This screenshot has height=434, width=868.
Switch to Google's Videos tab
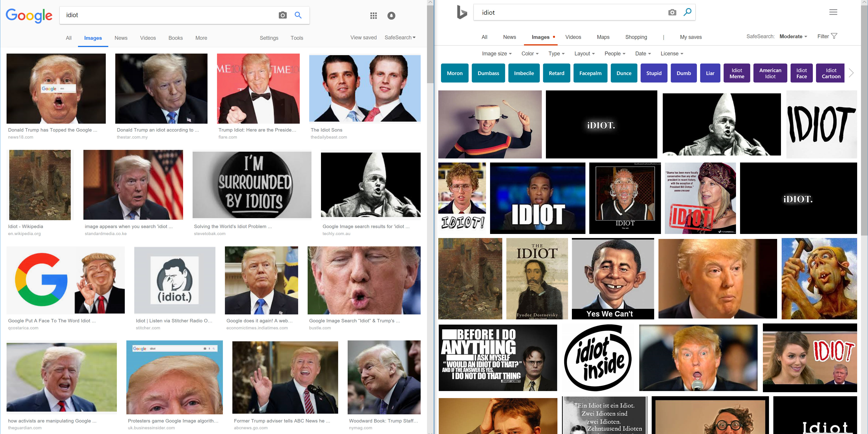pyautogui.click(x=148, y=38)
